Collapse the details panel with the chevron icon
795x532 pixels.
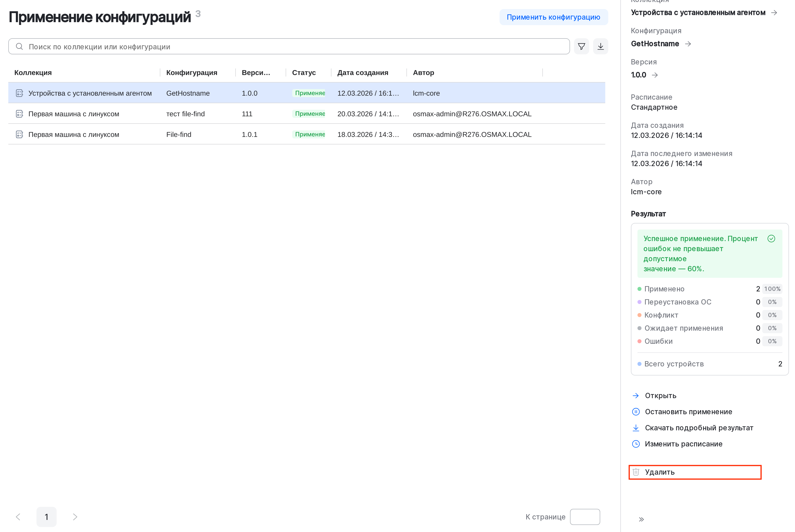point(642,519)
